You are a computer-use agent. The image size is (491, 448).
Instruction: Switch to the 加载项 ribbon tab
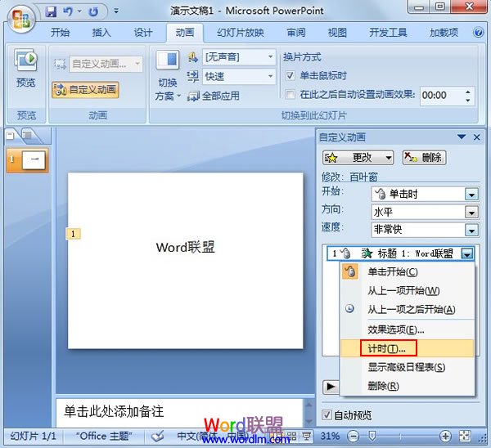pos(444,32)
